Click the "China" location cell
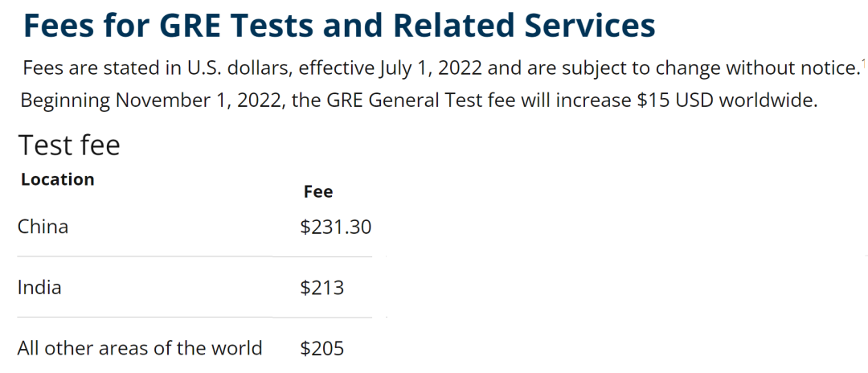The width and height of the screenshot is (868, 373). click(x=43, y=227)
